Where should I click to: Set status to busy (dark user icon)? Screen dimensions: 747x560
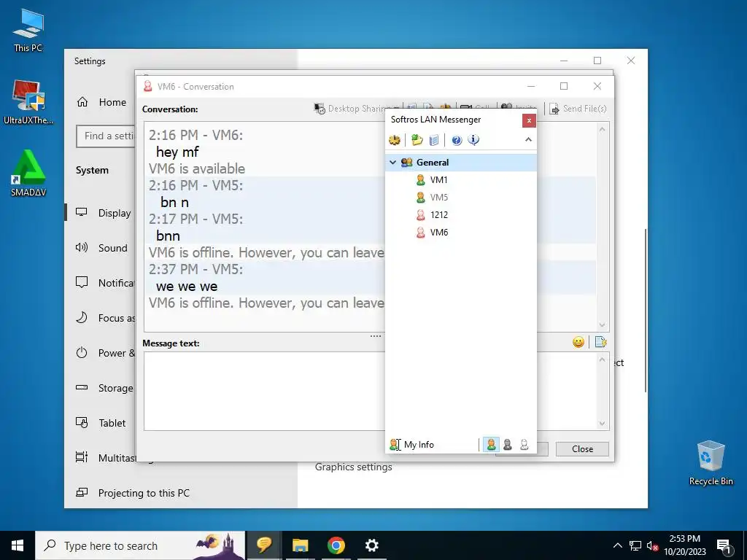pyautogui.click(x=508, y=445)
